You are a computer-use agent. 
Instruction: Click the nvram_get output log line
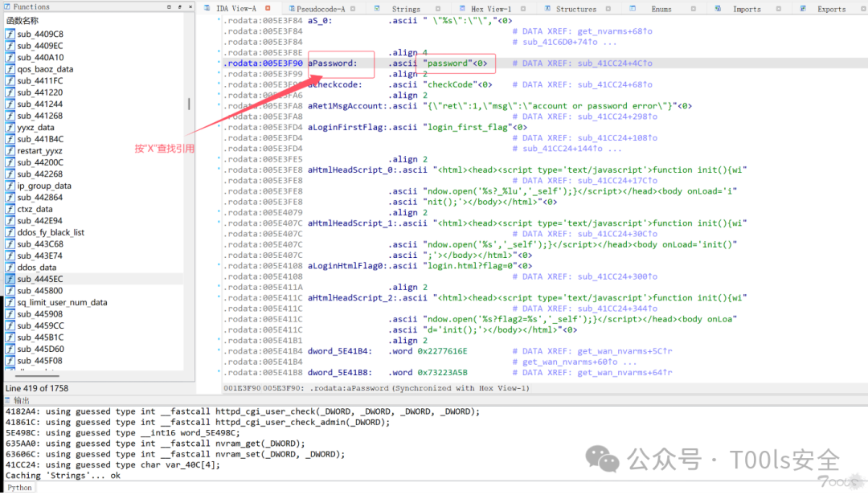(156, 444)
